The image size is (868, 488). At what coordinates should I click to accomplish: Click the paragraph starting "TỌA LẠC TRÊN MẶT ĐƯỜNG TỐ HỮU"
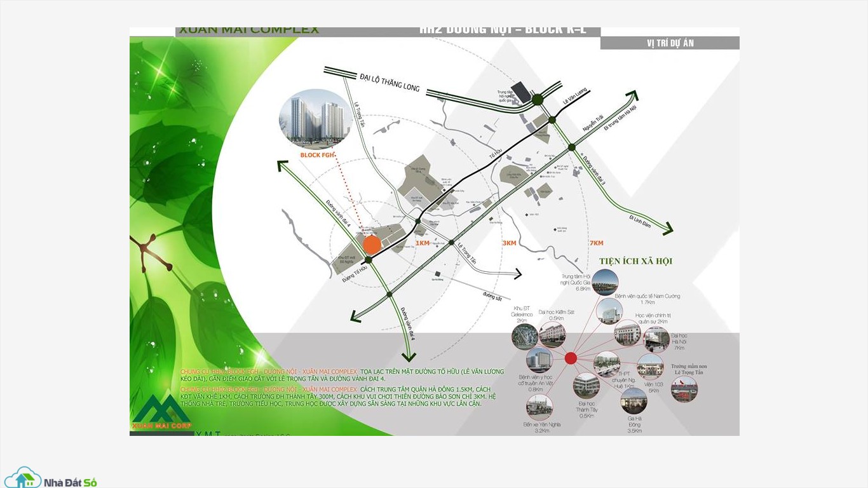[342, 375]
